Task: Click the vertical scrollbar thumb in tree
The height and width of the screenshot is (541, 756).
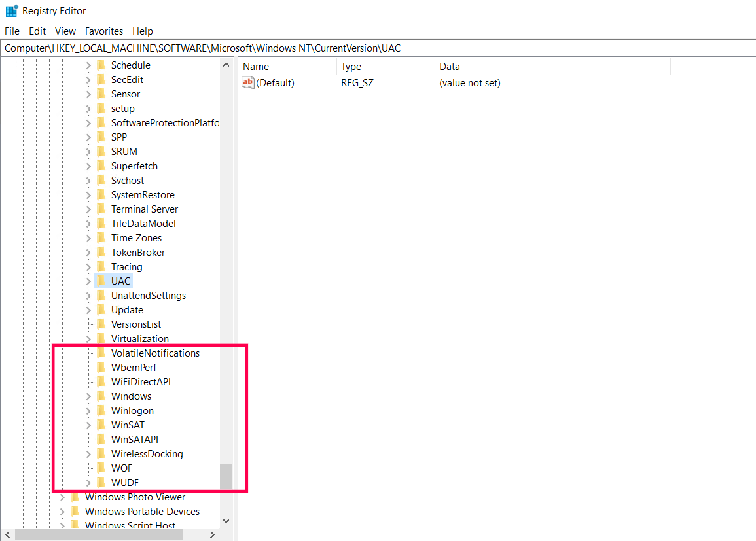Action: (x=226, y=477)
